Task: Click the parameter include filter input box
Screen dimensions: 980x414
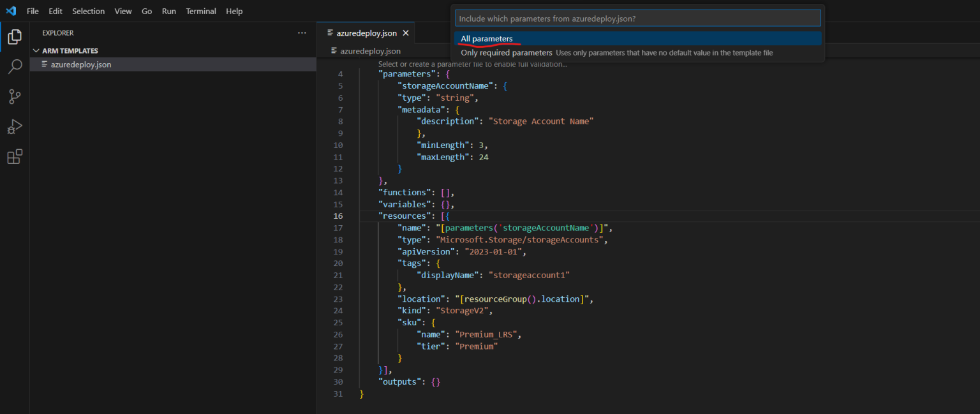Action: coord(638,18)
